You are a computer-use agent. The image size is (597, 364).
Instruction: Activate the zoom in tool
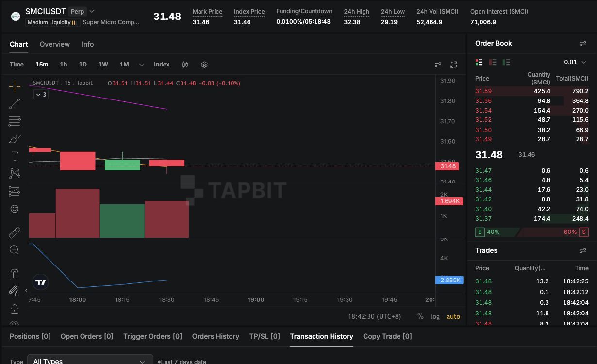click(15, 249)
